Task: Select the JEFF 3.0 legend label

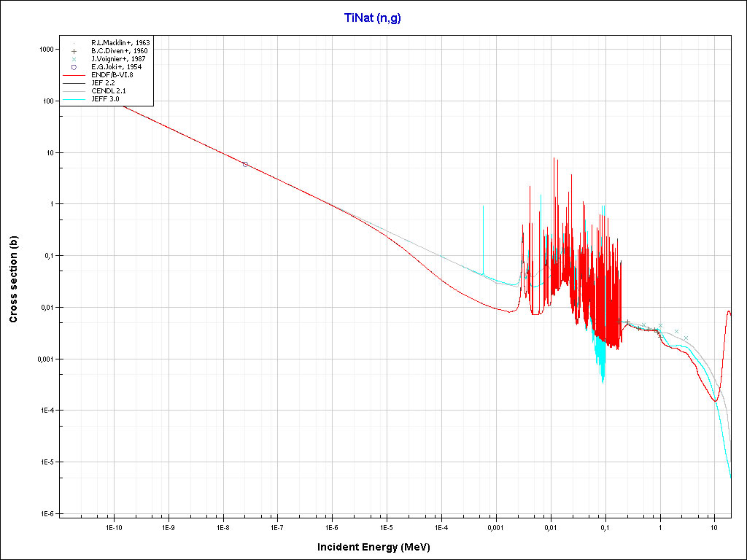Action: (x=105, y=98)
